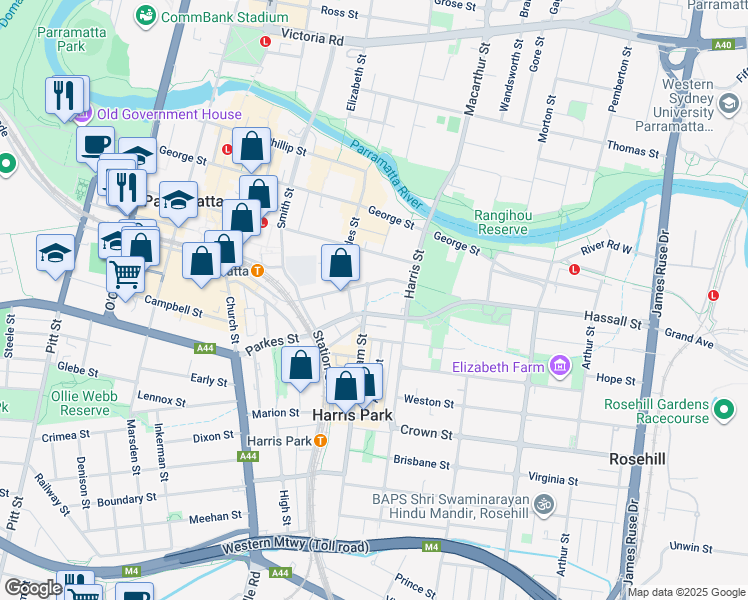Click the Harris Park station name label

[279, 441]
